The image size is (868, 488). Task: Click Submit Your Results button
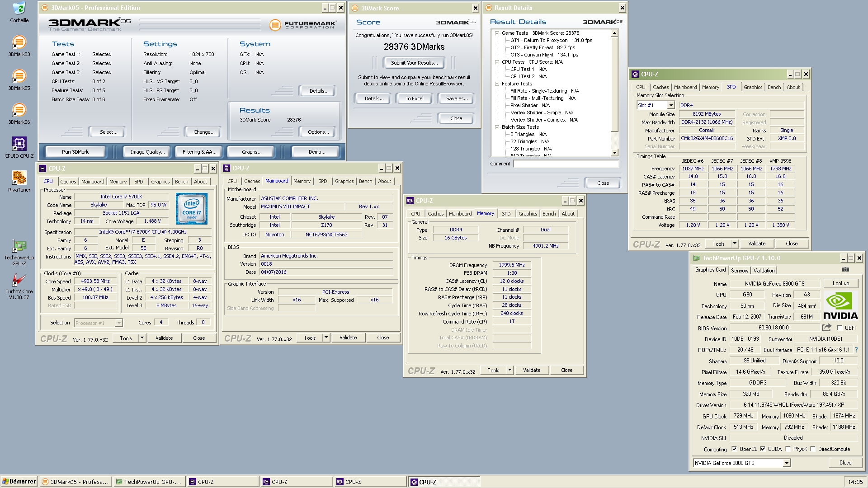point(414,63)
